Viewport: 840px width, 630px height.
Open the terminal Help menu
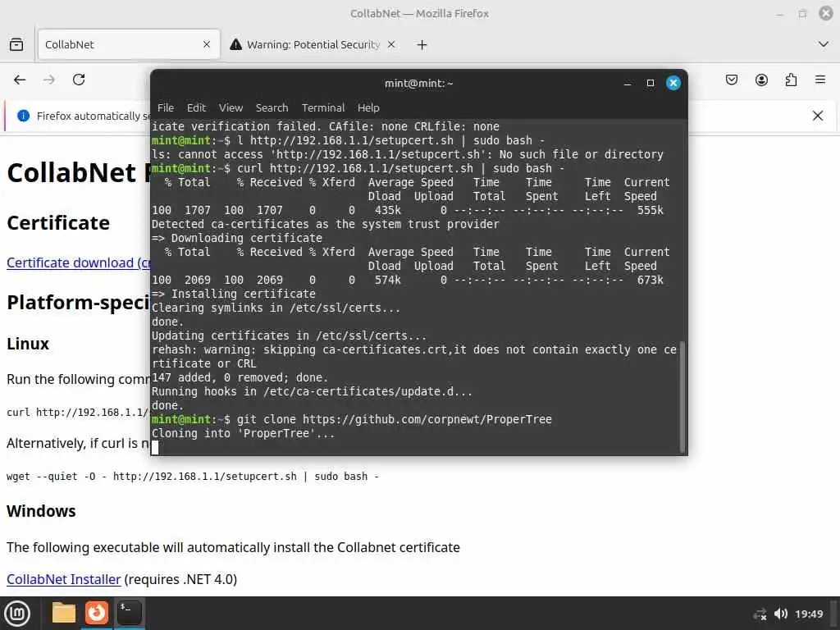(x=368, y=107)
